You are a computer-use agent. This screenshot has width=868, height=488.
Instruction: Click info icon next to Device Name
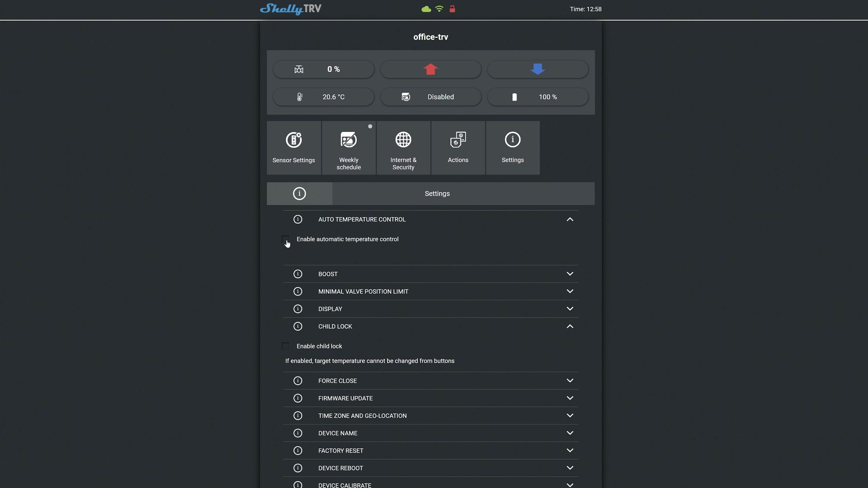(298, 433)
